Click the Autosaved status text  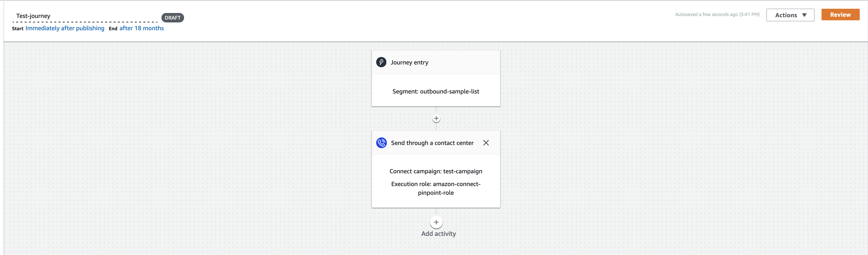717,14
